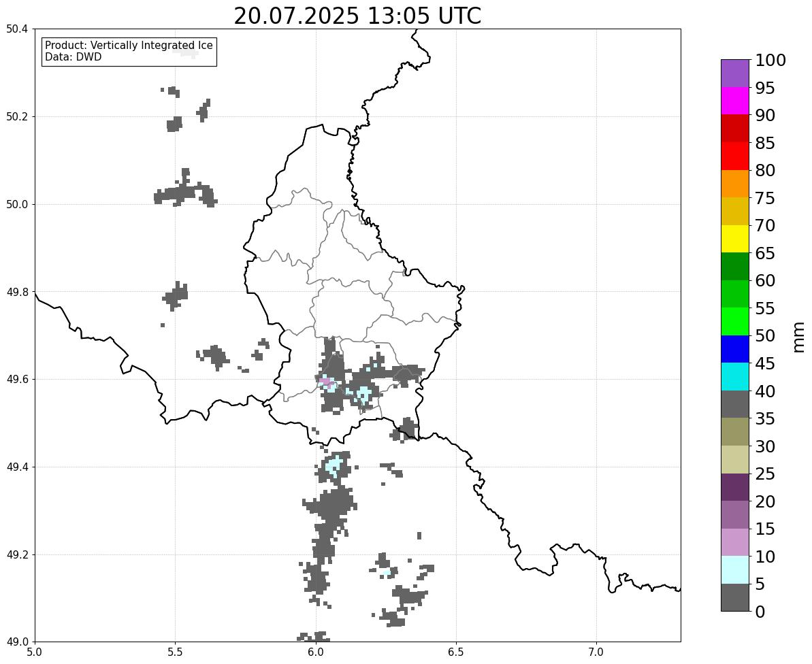
Task: Click the colorbar "mm" unit label
Action: 799,337
